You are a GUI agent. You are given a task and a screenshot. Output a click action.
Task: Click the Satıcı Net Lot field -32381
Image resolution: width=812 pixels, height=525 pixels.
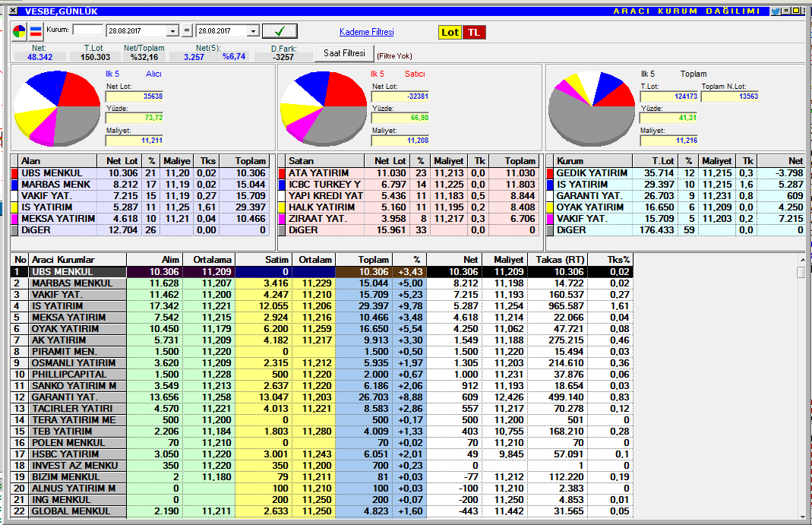pos(400,96)
